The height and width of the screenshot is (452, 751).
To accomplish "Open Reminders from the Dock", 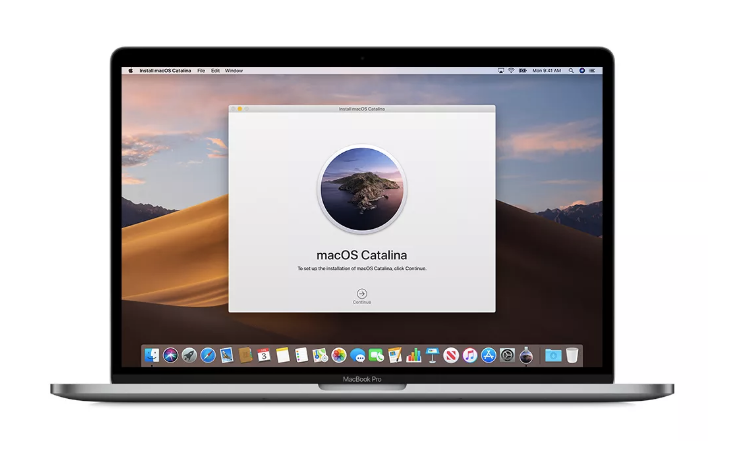I will (301, 355).
